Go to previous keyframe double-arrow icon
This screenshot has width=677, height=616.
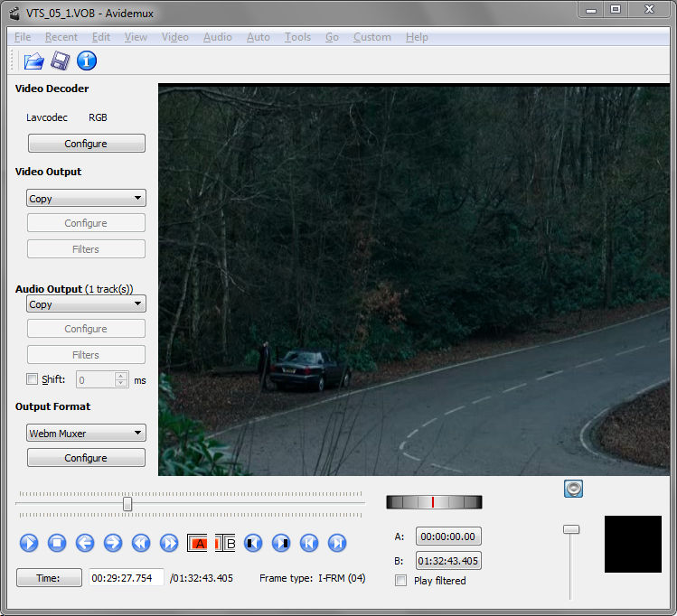[x=141, y=543]
